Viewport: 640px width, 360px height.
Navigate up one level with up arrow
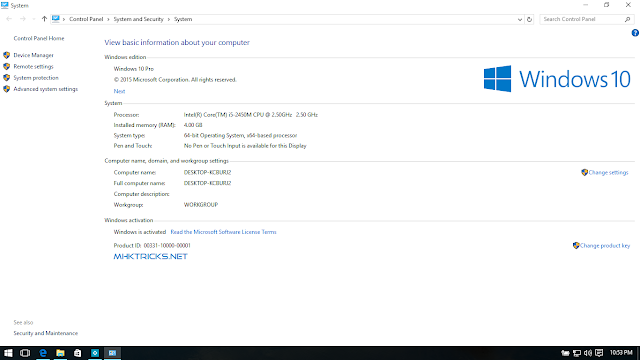point(44,19)
